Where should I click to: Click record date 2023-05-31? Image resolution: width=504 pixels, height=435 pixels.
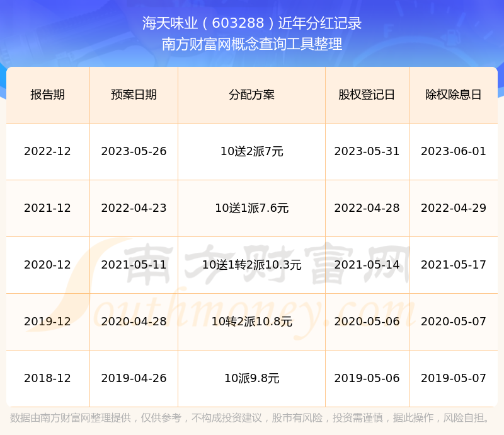pyautogui.click(x=367, y=151)
